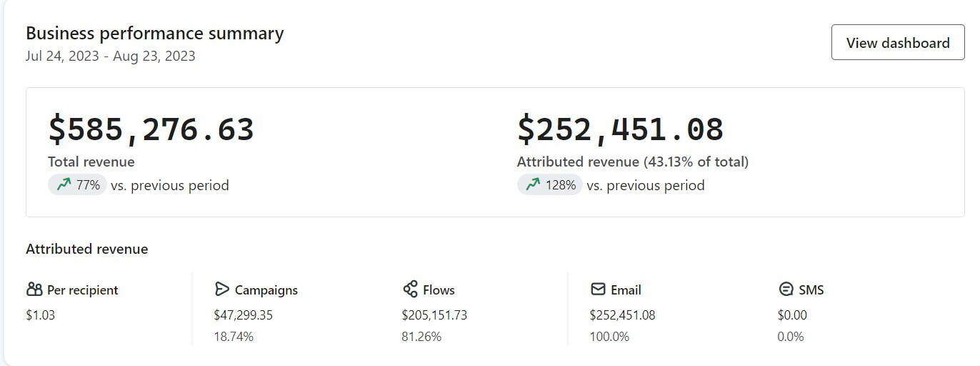Screen dimensions: 980x366
Task: Click the Campaigns paper-plane icon
Action: 221,290
